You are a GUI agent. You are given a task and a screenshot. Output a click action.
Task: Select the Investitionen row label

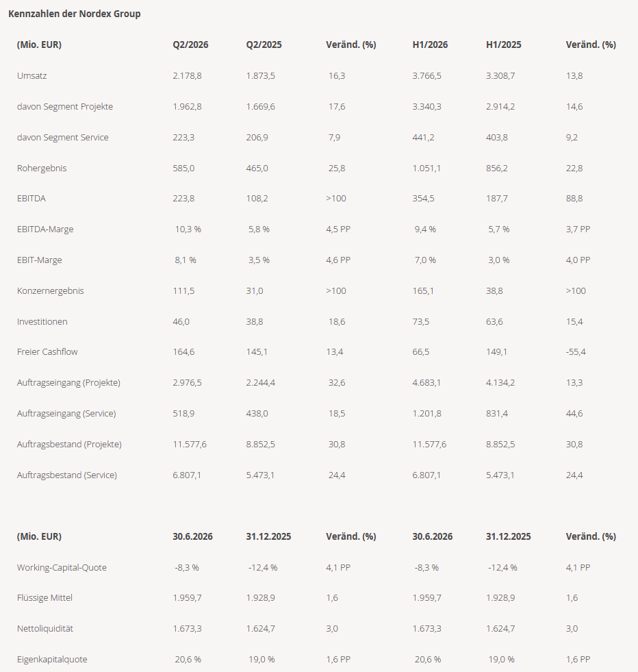[42, 321]
